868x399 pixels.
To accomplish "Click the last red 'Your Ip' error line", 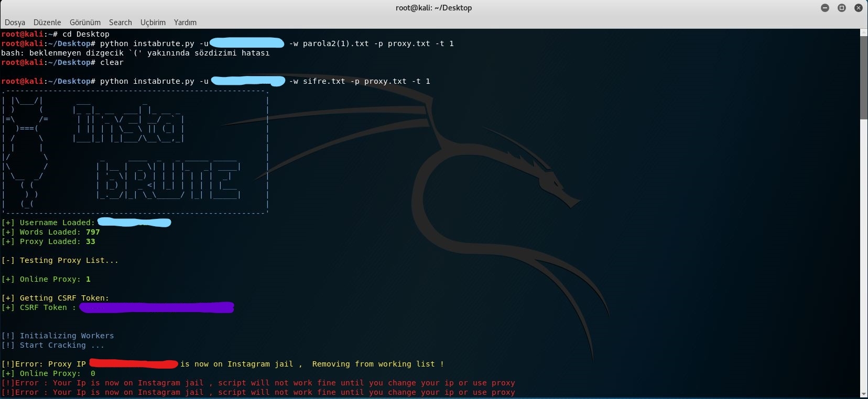I will [x=258, y=392].
